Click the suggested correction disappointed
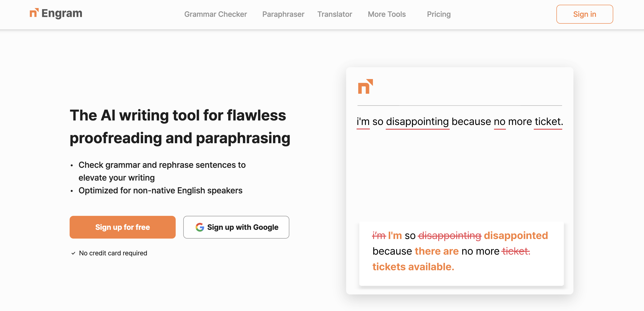Viewport: 644px width, 311px height. tap(515, 235)
